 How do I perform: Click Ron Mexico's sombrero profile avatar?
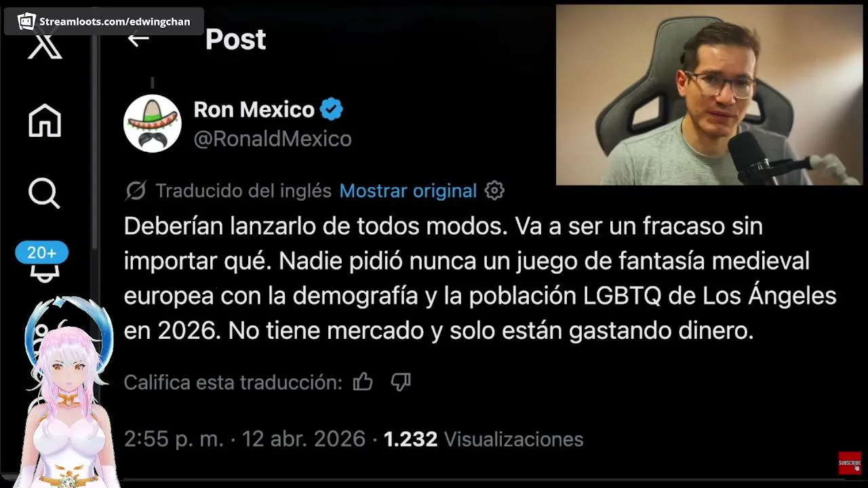pos(153,123)
